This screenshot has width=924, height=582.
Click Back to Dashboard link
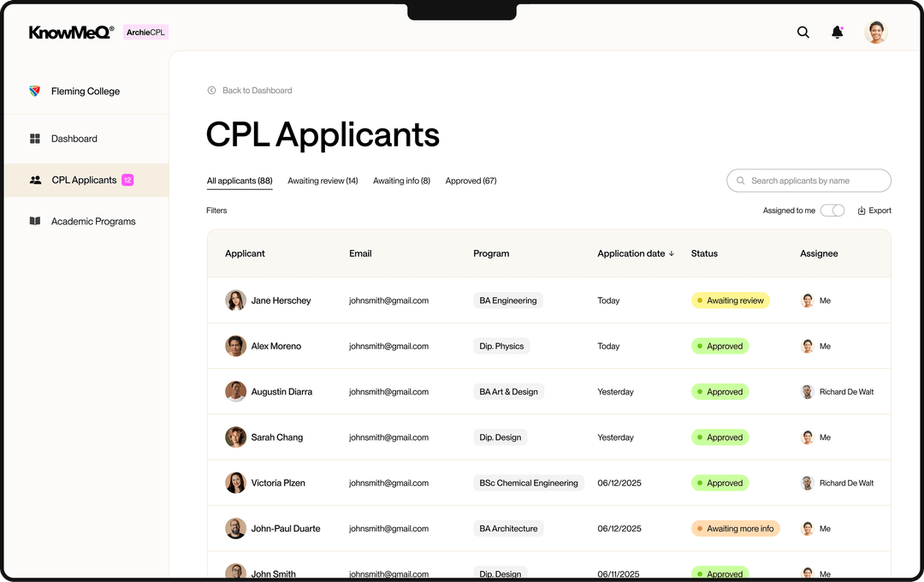(x=256, y=90)
